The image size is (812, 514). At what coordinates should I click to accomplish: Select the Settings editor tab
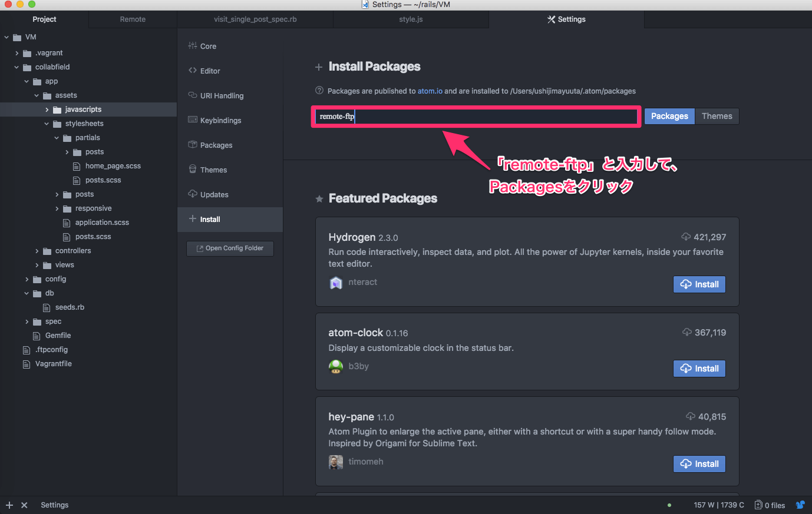[x=566, y=19]
